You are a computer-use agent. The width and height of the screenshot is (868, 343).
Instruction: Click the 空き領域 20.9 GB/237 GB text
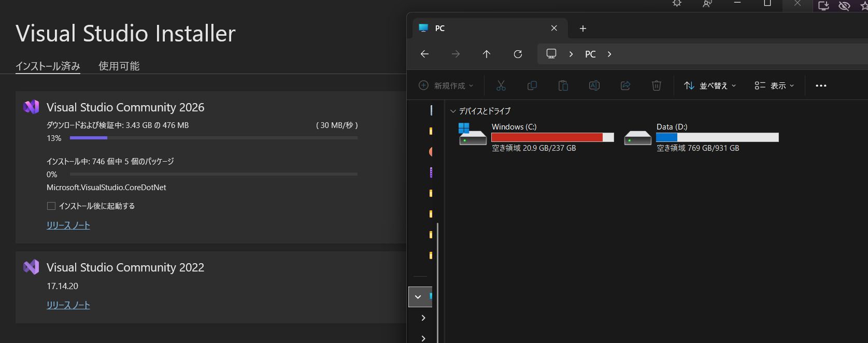point(534,148)
